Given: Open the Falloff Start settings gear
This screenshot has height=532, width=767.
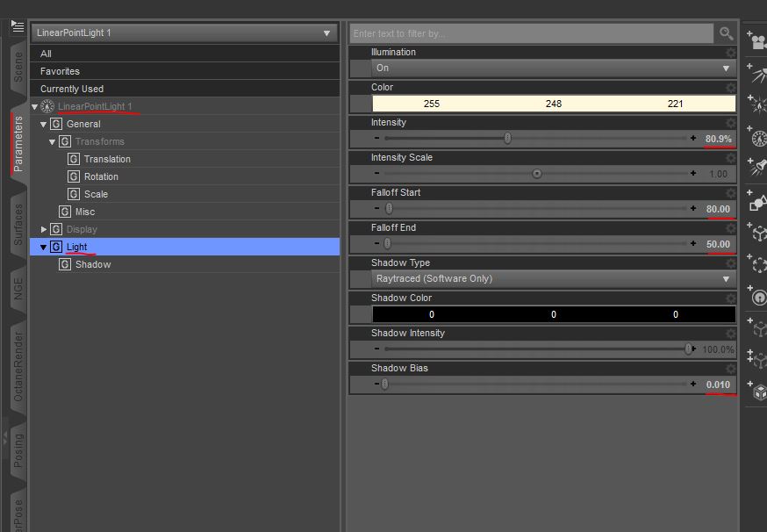Looking at the screenshot, I should click(x=730, y=193).
